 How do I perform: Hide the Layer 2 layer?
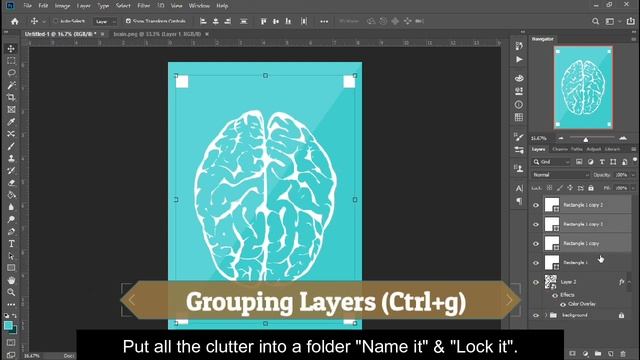536,282
